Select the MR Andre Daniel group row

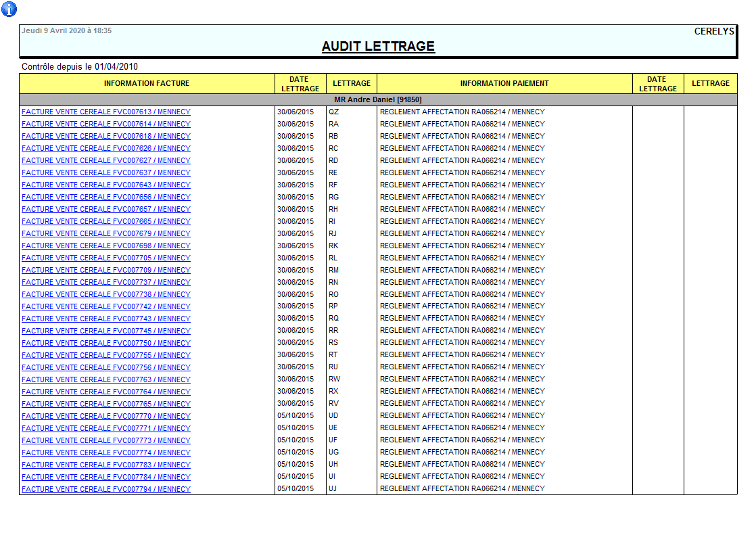point(378,100)
